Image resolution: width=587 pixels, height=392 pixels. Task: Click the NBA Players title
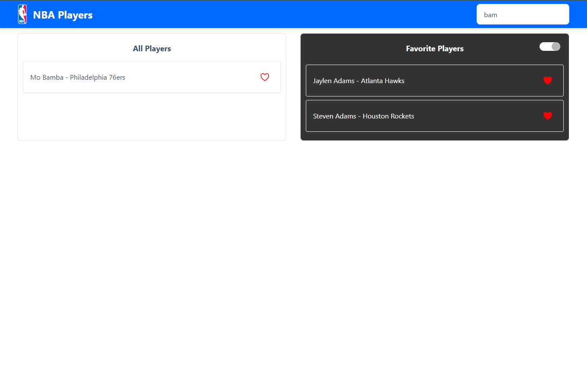63,15
